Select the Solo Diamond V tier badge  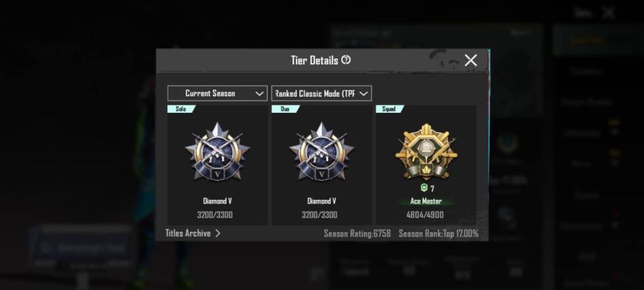[217, 151]
